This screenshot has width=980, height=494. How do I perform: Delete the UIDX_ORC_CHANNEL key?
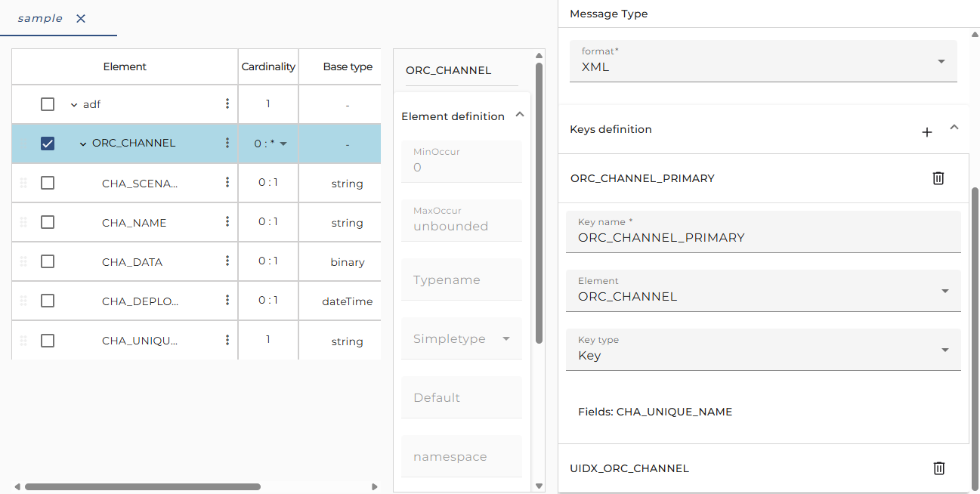pyautogui.click(x=938, y=468)
